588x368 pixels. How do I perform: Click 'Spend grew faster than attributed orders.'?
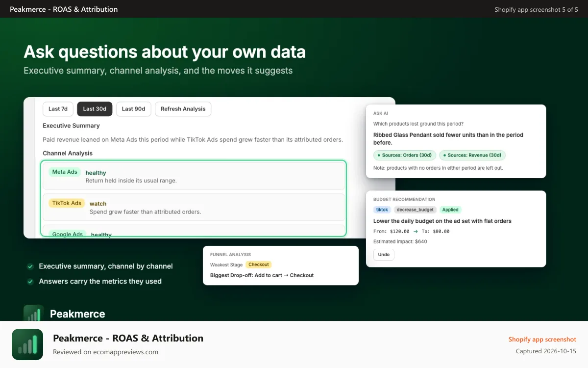[145, 212]
